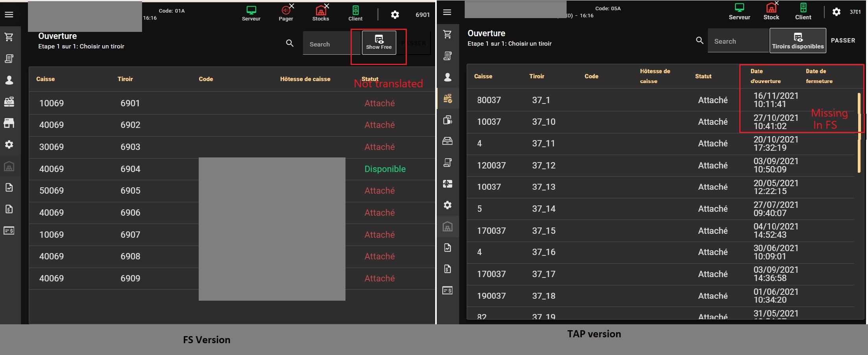The height and width of the screenshot is (355, 868).
Task: Open the payment card icon in TAP sidebar
Action: (x=448, y=290)
